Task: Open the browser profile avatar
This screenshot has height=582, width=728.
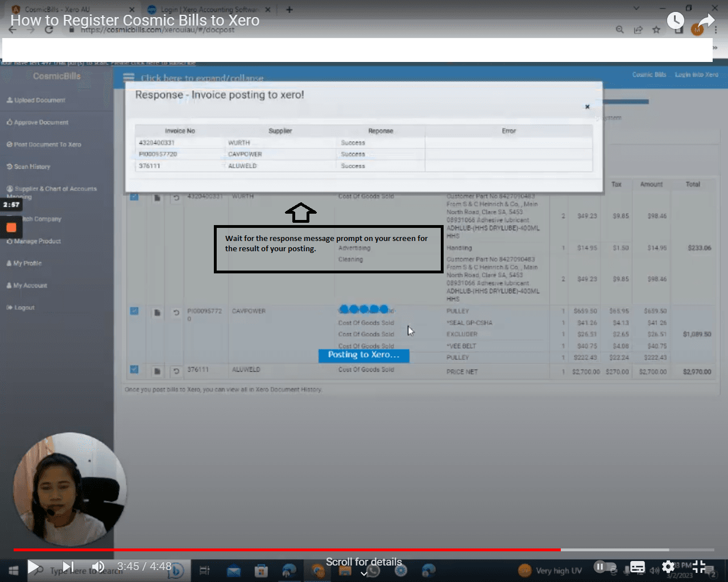Action: (697, 30)
